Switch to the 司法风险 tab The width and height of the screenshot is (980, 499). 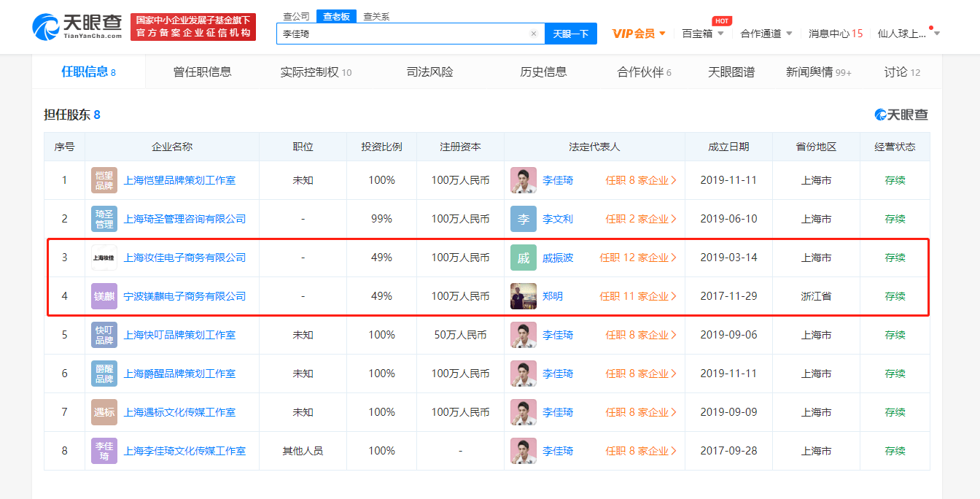(x=429, y=71)
